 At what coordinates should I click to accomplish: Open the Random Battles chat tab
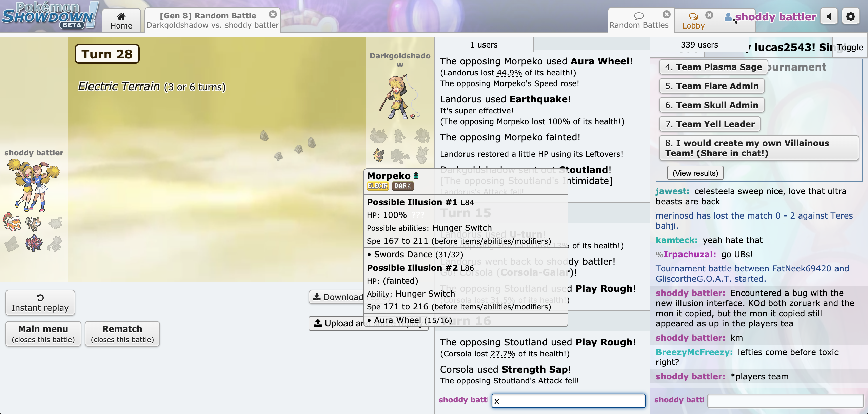(x=639, y=20)
